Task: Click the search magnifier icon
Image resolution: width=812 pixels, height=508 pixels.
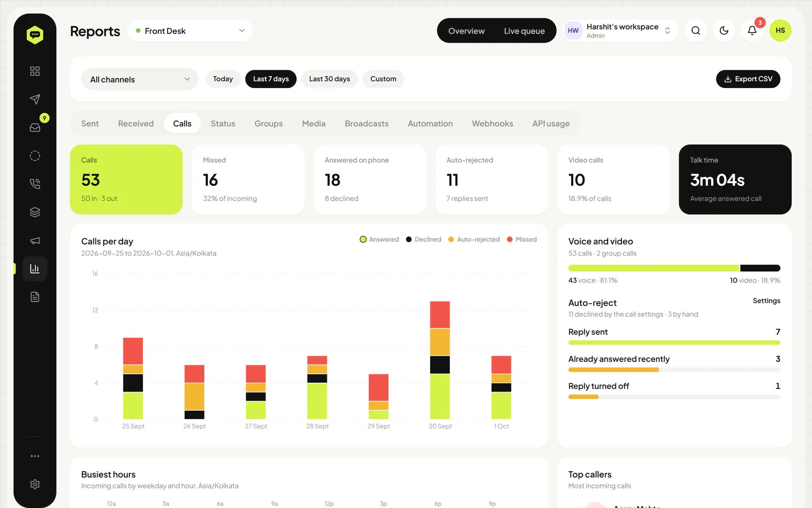Action: tap(696, 30)
